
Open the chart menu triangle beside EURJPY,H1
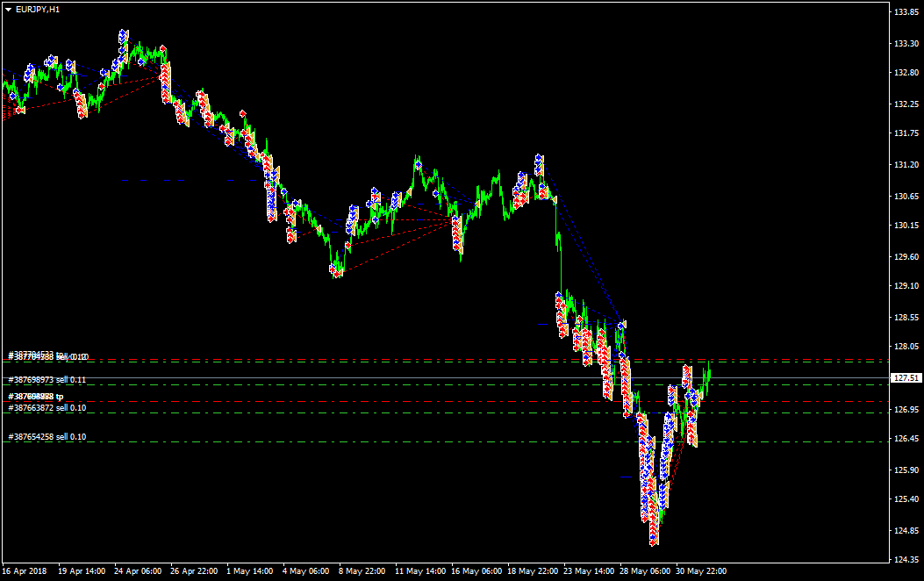(x=8, y=10)
